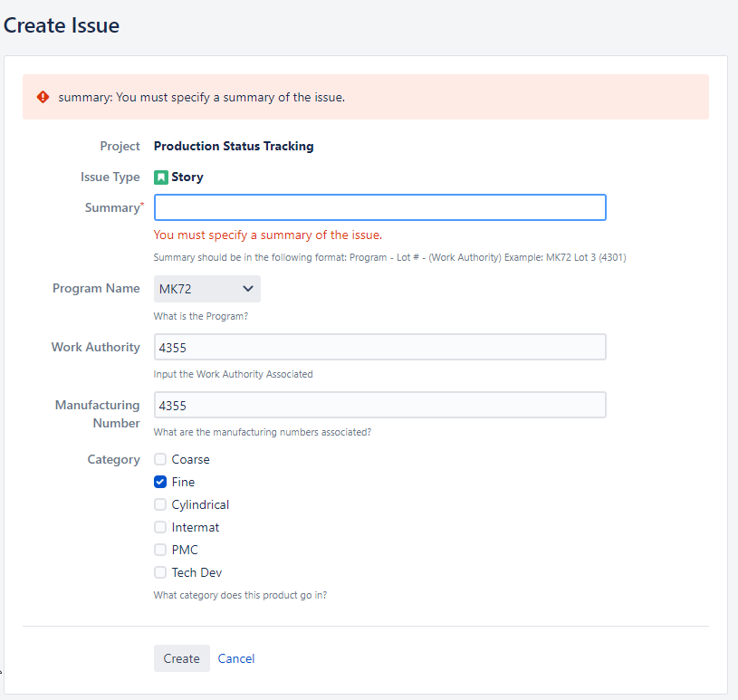Click the Work Authority field showing 4355
This screenshot has width=738, height=700.
[x=379, y=347]
